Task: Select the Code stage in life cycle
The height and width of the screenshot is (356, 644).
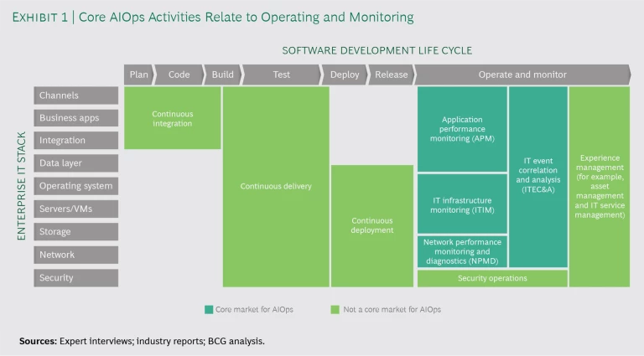Action: (179, 75)
